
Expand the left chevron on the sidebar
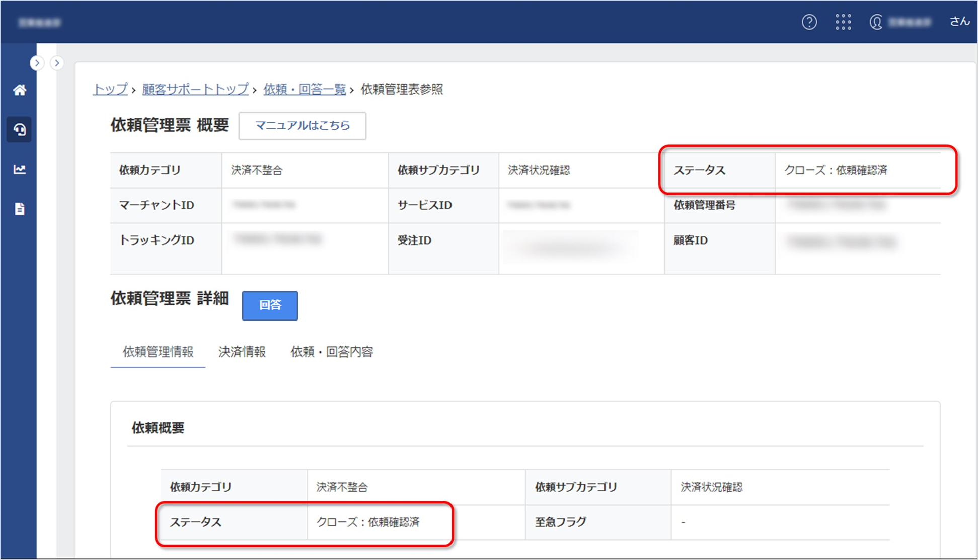pyautogui.click(x=37, y=63)
